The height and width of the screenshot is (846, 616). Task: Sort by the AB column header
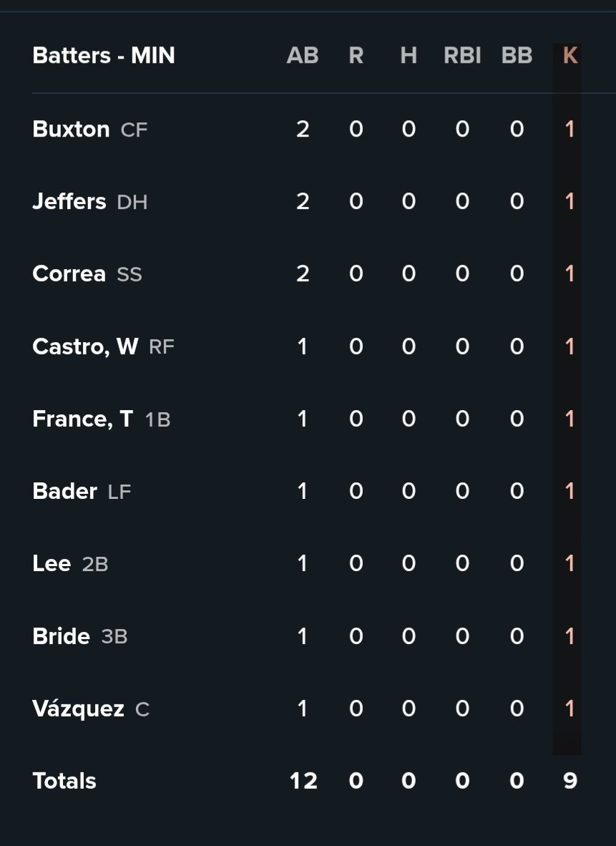(303, 56)
